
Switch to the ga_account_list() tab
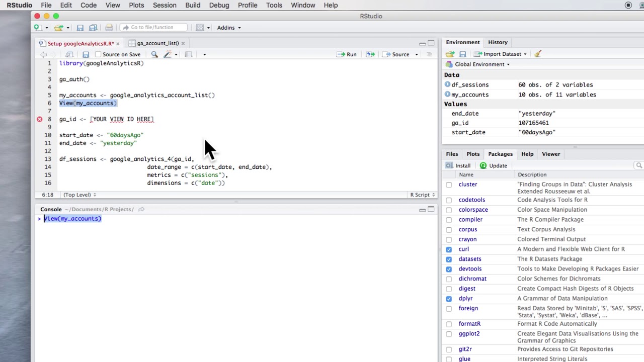point(158,43)
